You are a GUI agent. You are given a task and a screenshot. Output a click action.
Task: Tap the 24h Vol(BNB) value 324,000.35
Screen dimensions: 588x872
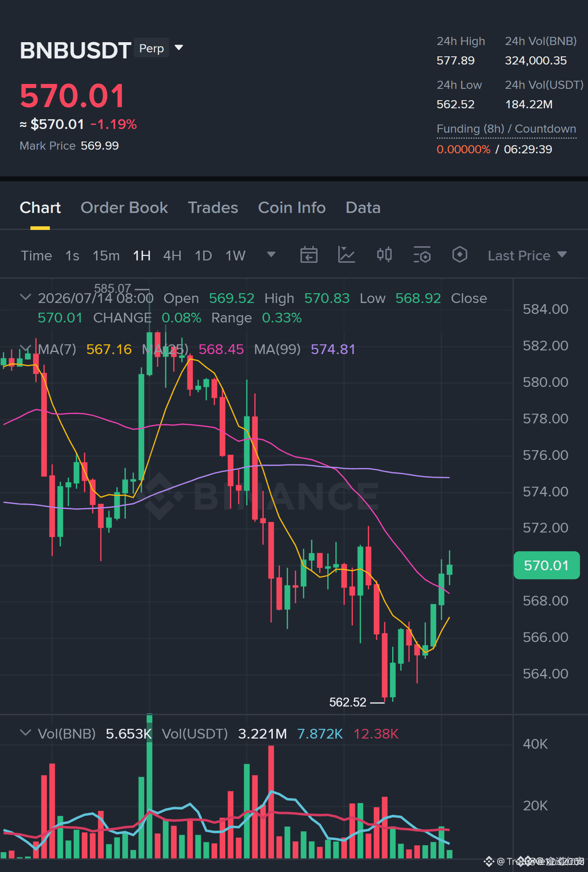click(536, 60)
